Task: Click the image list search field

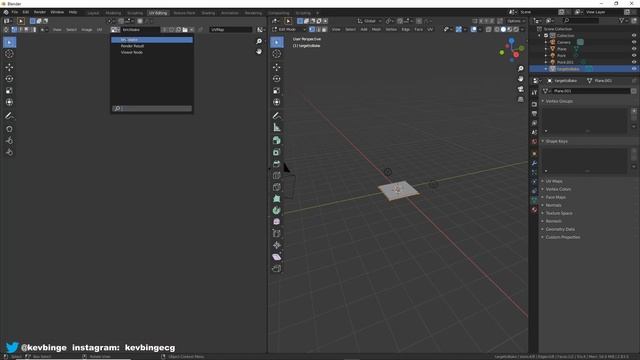Action: (x=152, y=109)
